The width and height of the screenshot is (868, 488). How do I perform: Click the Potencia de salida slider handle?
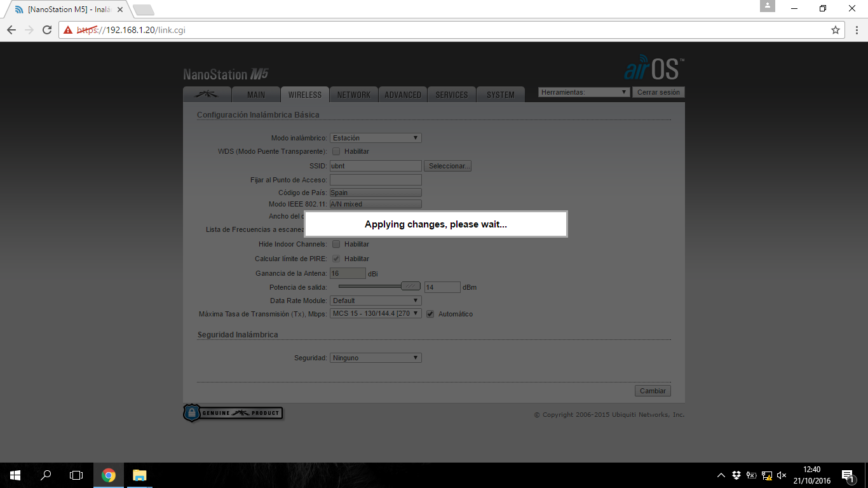pyautogui.click(x=411, y=287)
